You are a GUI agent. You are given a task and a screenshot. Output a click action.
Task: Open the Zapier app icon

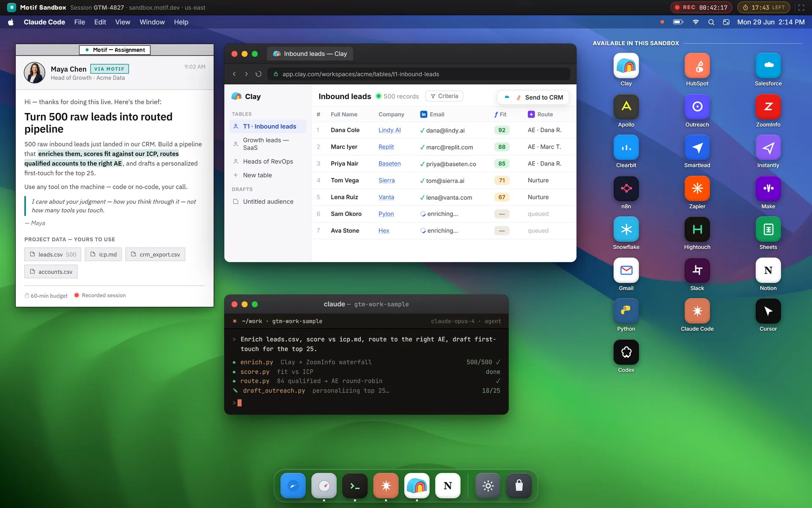coord(697,188)
